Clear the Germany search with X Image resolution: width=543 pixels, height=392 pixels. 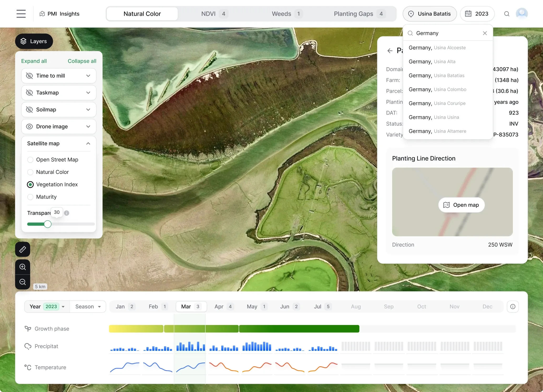coord(485,33)
